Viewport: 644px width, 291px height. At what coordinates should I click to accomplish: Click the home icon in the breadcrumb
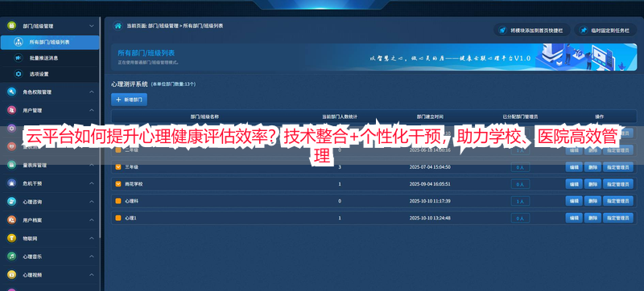[118, 26]
